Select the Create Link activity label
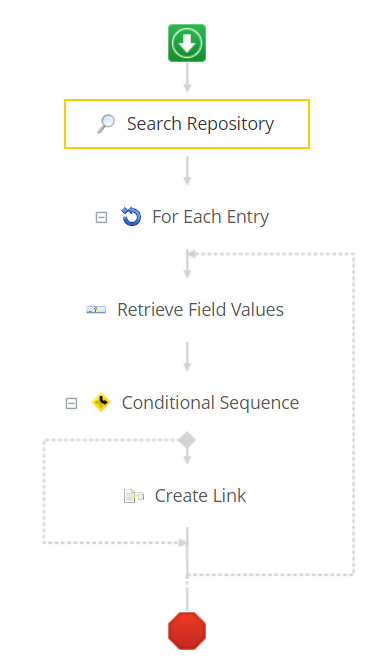Image resolution: width=372 pixels, height=671 pixels. click(x=200, y=496)
